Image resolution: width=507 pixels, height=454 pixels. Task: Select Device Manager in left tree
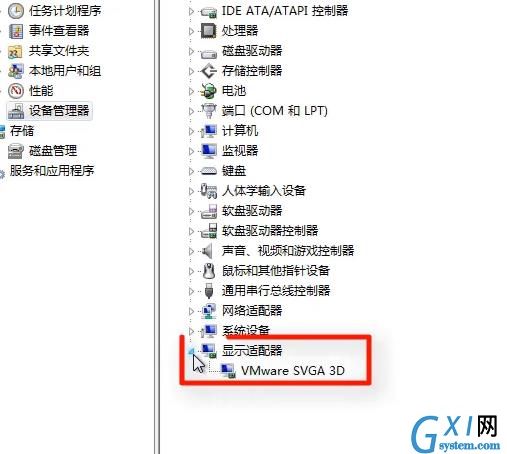pos(59,111)
